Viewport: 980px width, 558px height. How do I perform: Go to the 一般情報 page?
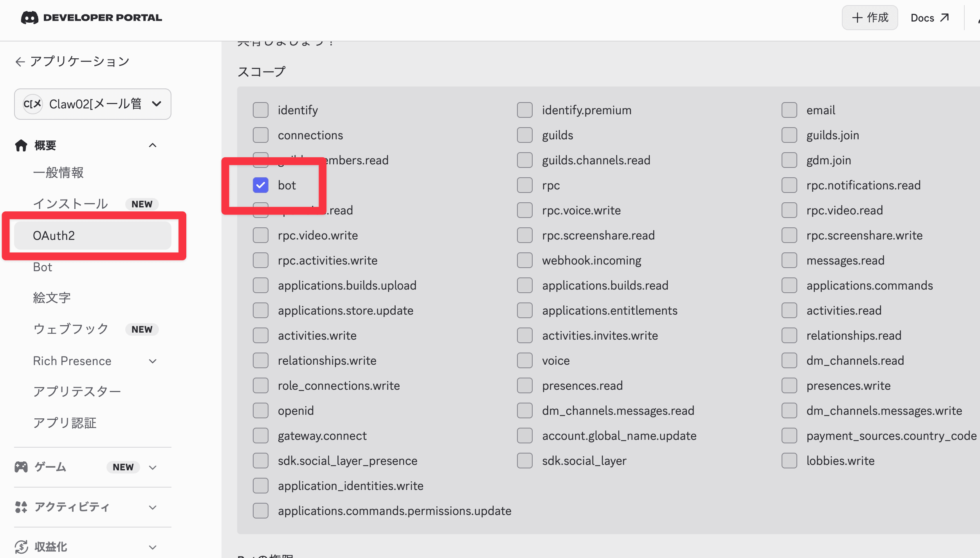pyautogui.click(x=58, y=173)
